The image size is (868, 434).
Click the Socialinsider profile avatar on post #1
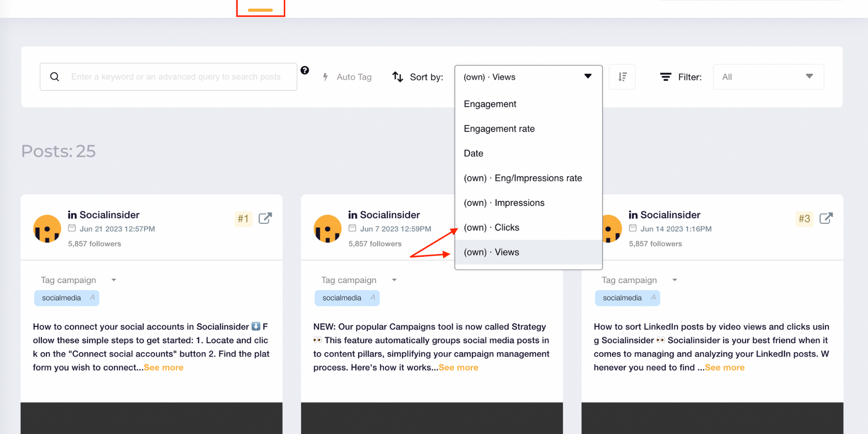pyautogui.click(x=47, y=228)
